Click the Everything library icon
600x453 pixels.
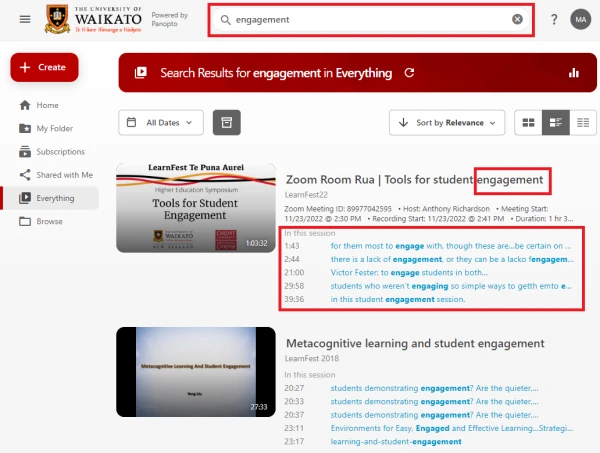point(25,198)
